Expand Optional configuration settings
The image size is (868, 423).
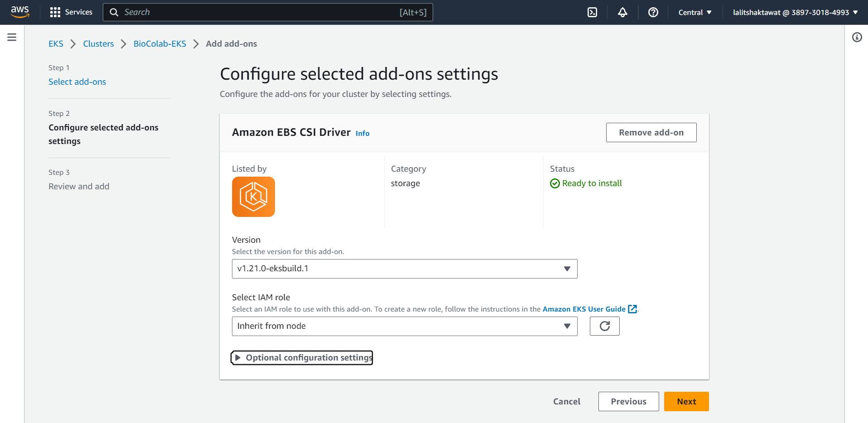pos(302,358)
